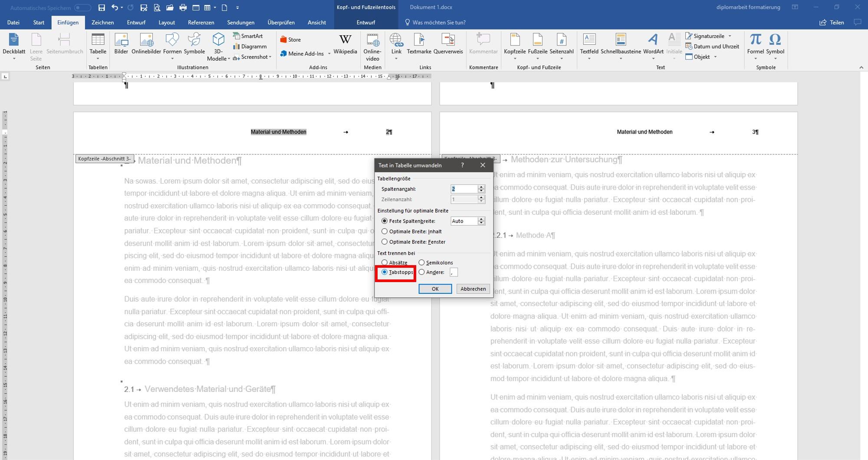The height and width of the screenshot is (460, 868).
Task: Insert a table via Tabelle icon
Action: 98,46
